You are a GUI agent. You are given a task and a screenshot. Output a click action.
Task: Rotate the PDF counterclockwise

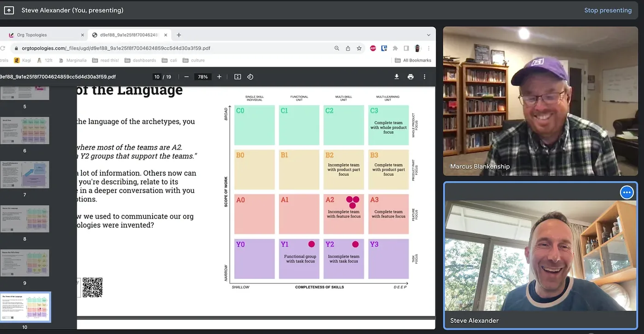(250, 77)
